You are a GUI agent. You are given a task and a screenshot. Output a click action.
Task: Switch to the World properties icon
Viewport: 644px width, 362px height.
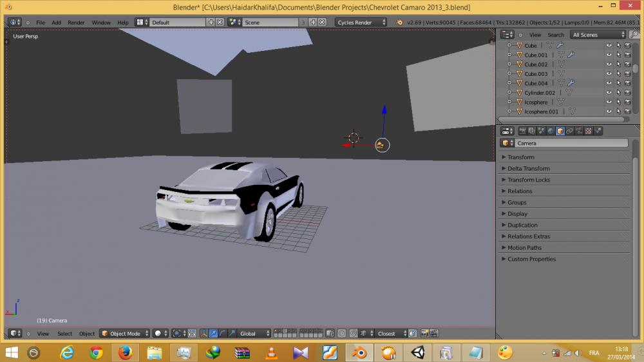click(551, 131)
